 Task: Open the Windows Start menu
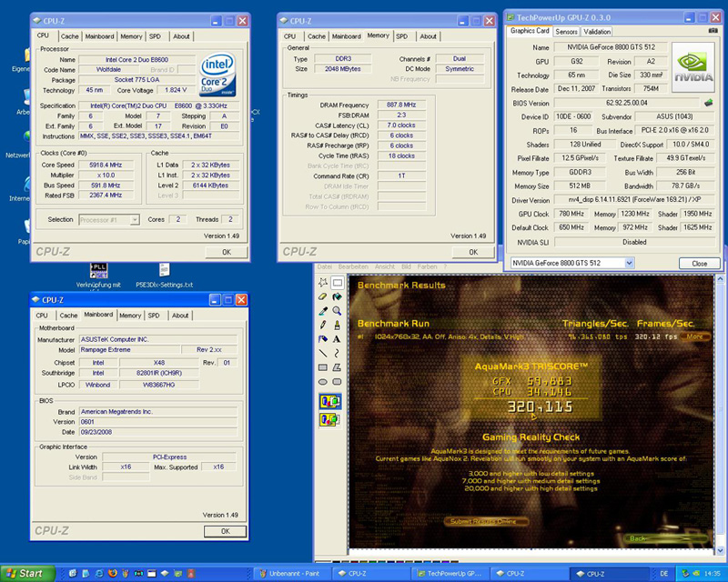[27, 573]
